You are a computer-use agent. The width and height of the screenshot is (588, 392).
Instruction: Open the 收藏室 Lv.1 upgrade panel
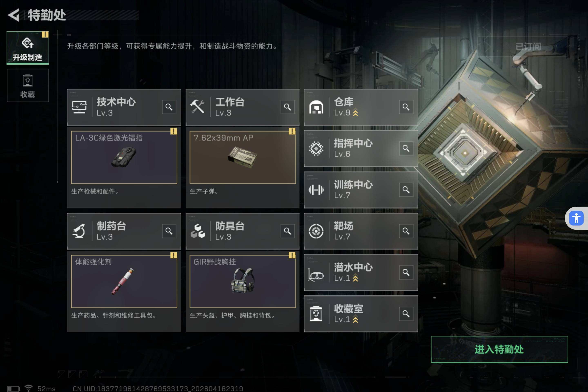click(x=361, y=314)
